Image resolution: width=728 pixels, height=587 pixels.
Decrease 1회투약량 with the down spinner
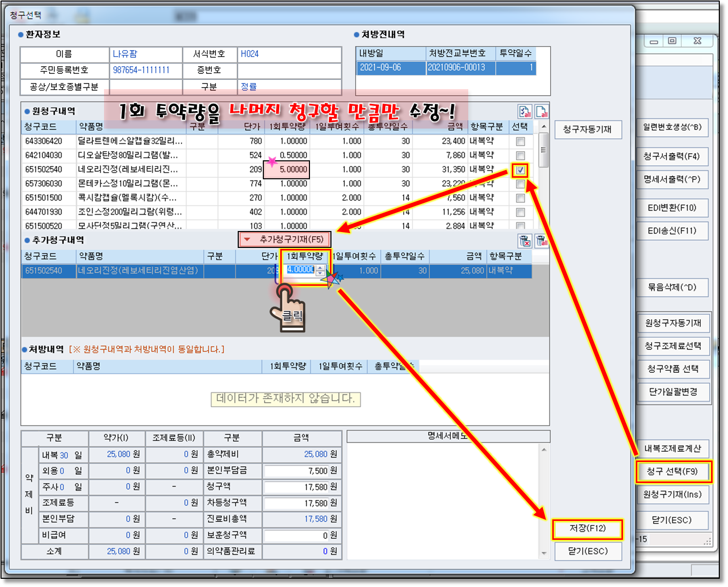(x=320, y=273)
